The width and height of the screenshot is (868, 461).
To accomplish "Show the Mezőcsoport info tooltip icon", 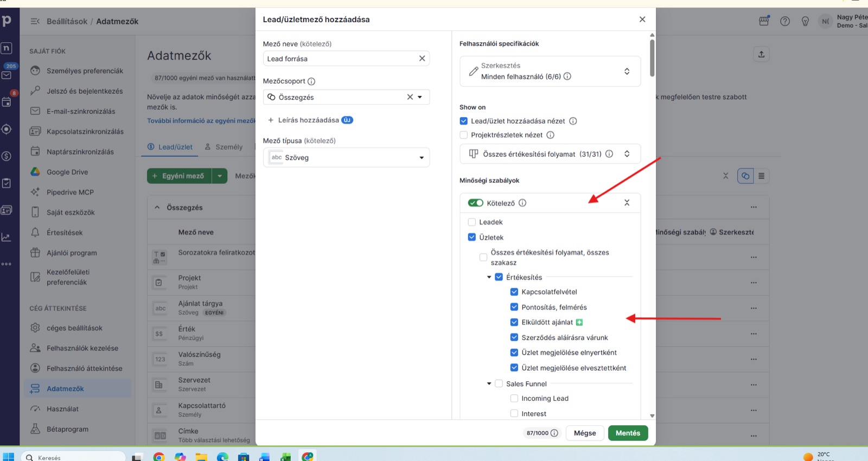I will pyautogui.click(x=311, y=81).
